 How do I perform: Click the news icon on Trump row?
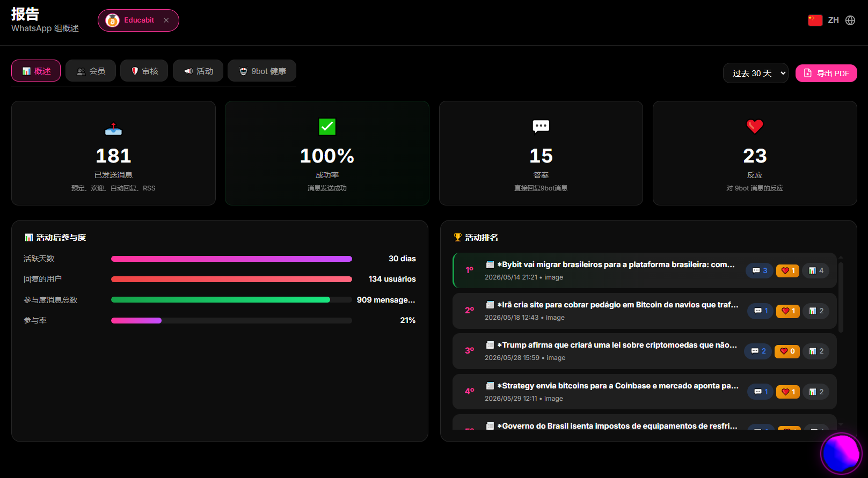(490, 345)
